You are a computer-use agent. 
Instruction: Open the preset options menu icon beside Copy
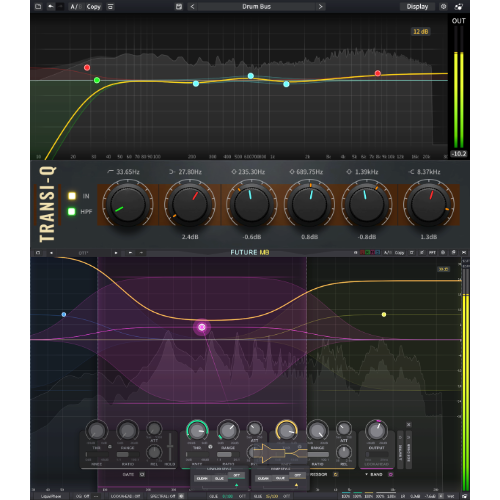[x=110, y=7]
